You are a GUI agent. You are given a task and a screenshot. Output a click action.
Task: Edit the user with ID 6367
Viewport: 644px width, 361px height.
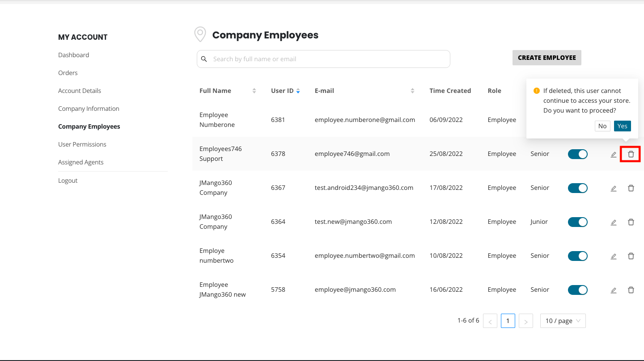pos(614,189)
